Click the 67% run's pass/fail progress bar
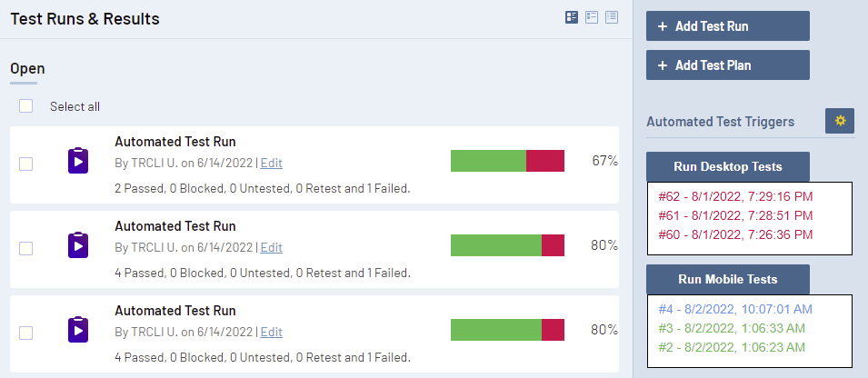 507,161
